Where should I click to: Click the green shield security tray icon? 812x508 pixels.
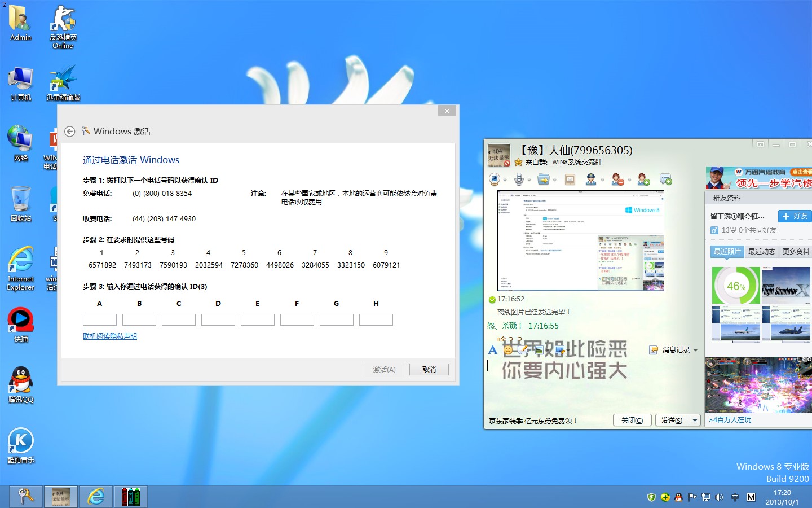651,497
